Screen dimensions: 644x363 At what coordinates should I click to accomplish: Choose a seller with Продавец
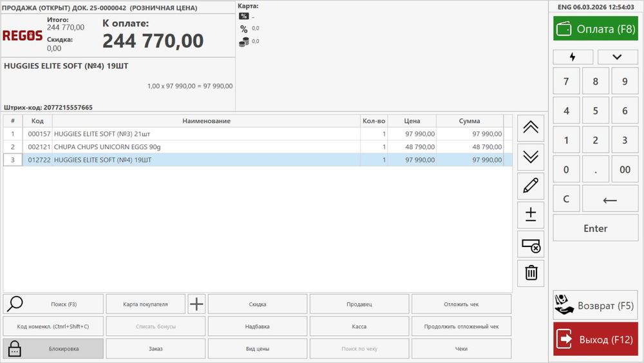pyautogui.click(x=359, y=304)
